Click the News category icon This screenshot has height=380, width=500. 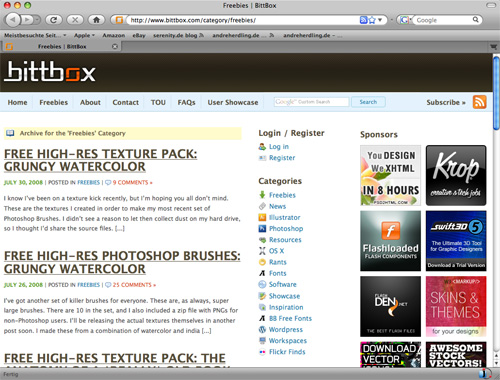(262, 206)
